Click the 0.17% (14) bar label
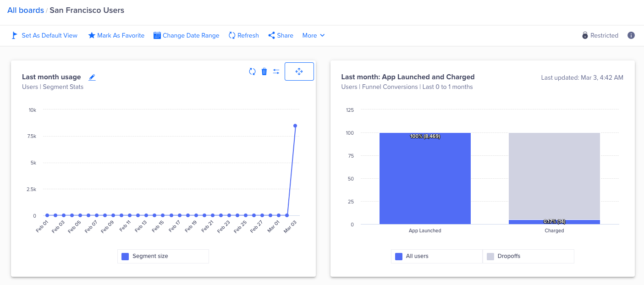Screen dimensions: 644x285 554,222
